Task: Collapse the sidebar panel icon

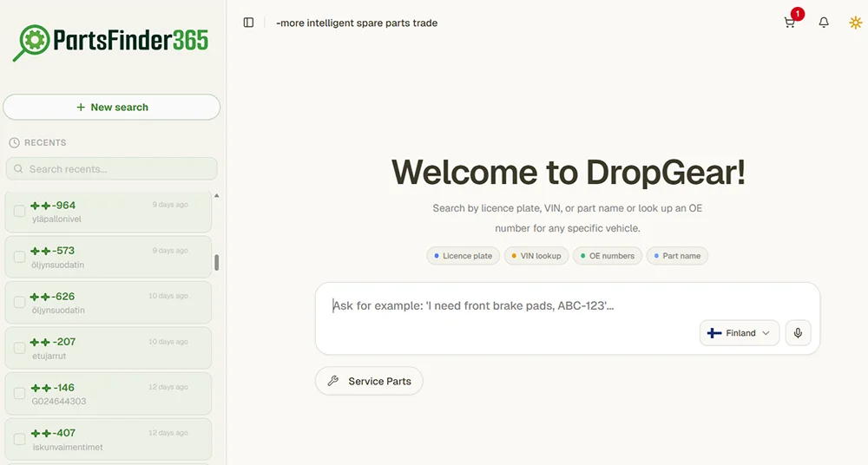Action: [x=248, y=23]
